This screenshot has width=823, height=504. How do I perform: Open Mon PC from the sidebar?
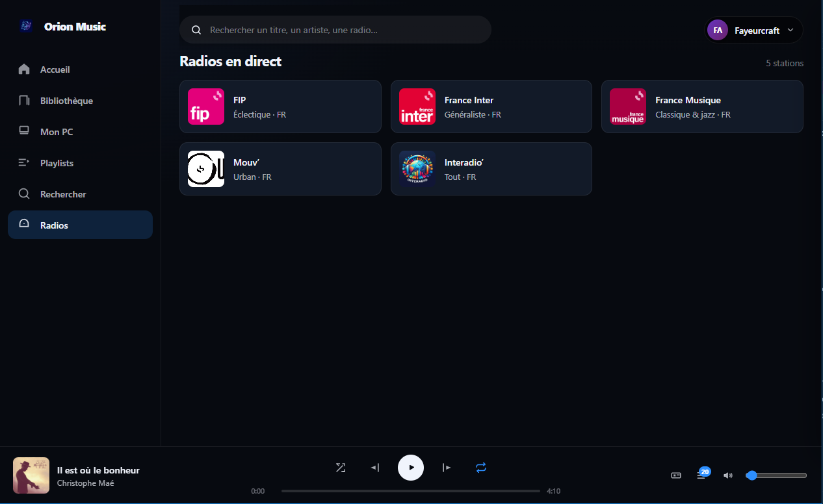(80, 131)
